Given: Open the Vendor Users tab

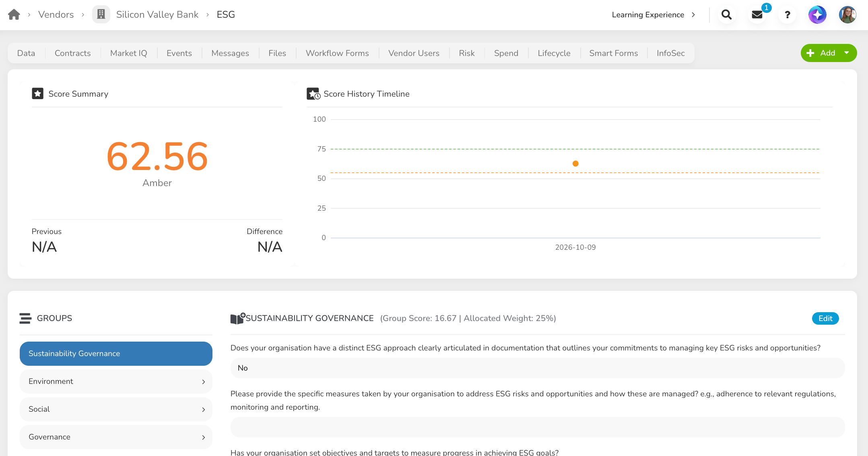Looking at the screenshot, I should pyautogui.click(x=414, y=53).
